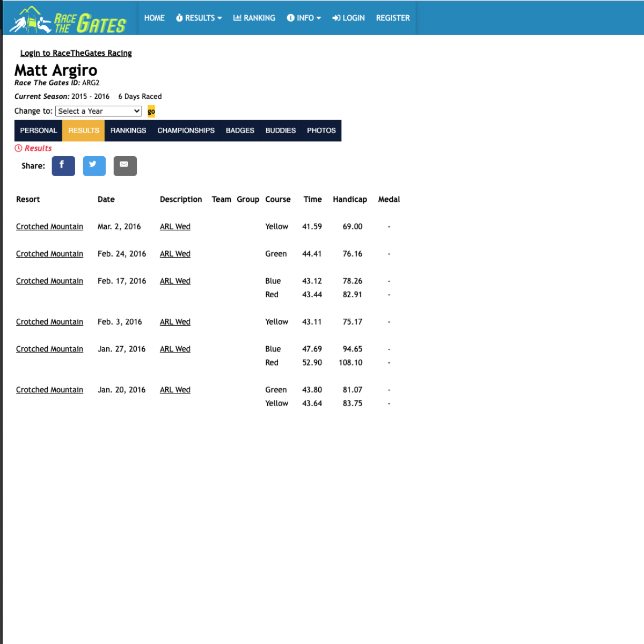
Task: Show the Photos tab
Action: [x=321, y=130]
